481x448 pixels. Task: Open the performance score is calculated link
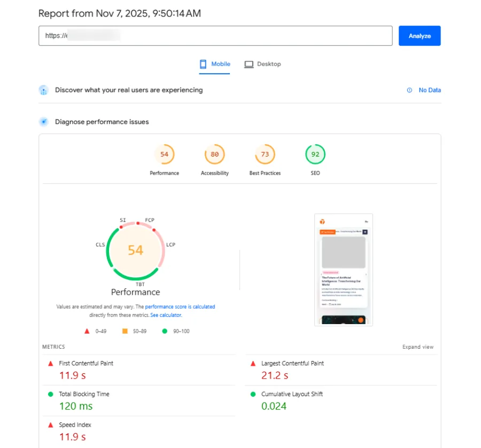coord(181,306)
